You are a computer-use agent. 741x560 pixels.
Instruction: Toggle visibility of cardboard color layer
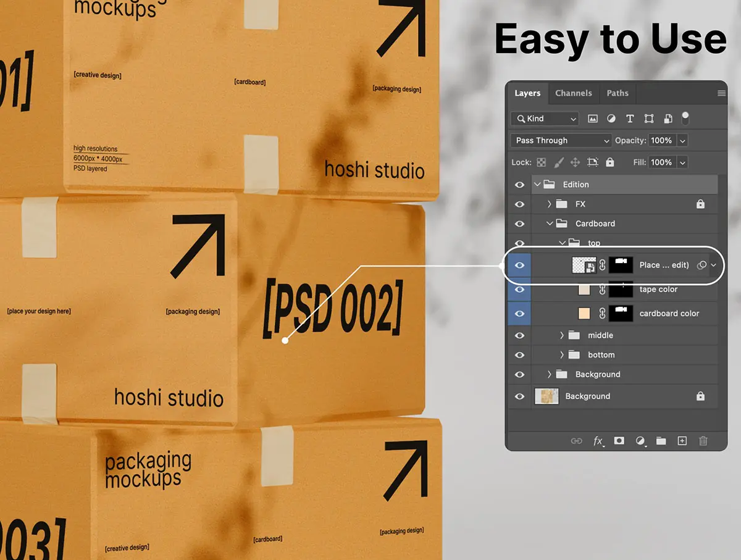pyautogui.click(x=519, y=314)
